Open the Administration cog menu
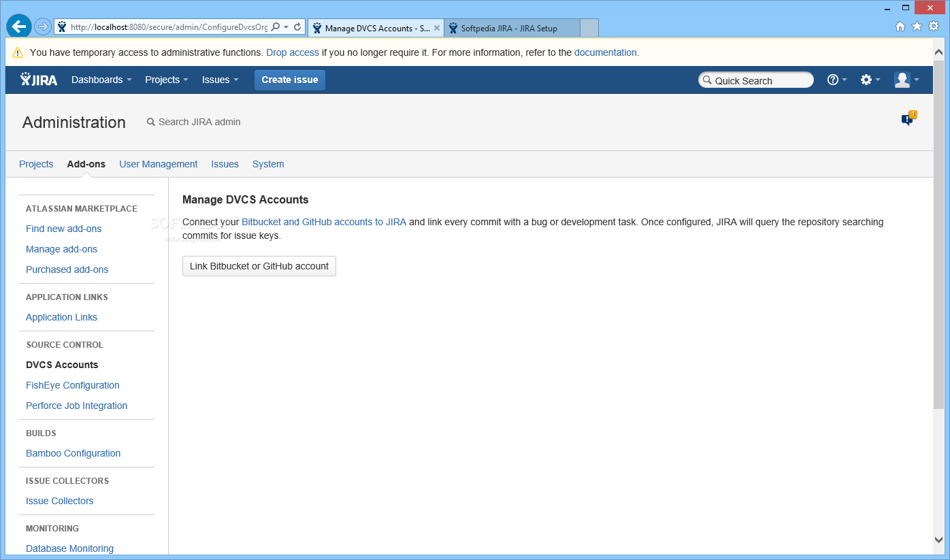 click(870, 80)
